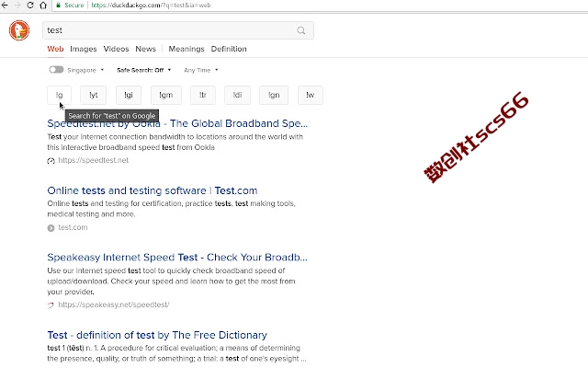Viewport: 588px width, 368px height.
Task: Click the speakeasy.net/speedtest URL
Action: [x=114, y=305]
